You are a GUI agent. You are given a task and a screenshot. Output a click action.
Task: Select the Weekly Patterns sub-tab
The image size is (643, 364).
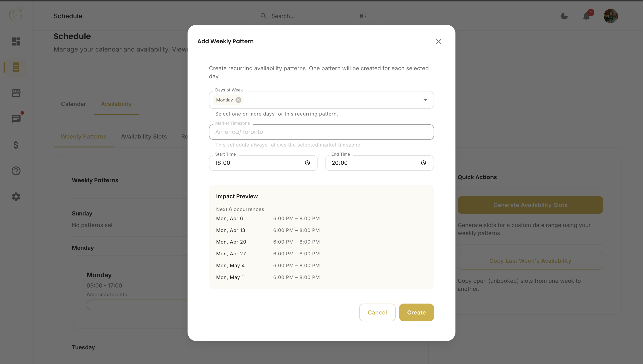[84, 136]
